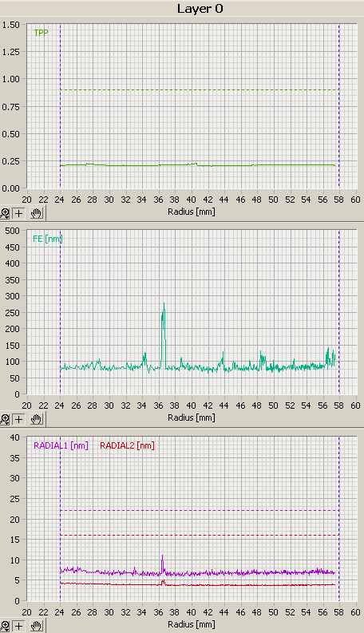
Task: Click the Layer 0 title header
Action: tap(200, 9)
